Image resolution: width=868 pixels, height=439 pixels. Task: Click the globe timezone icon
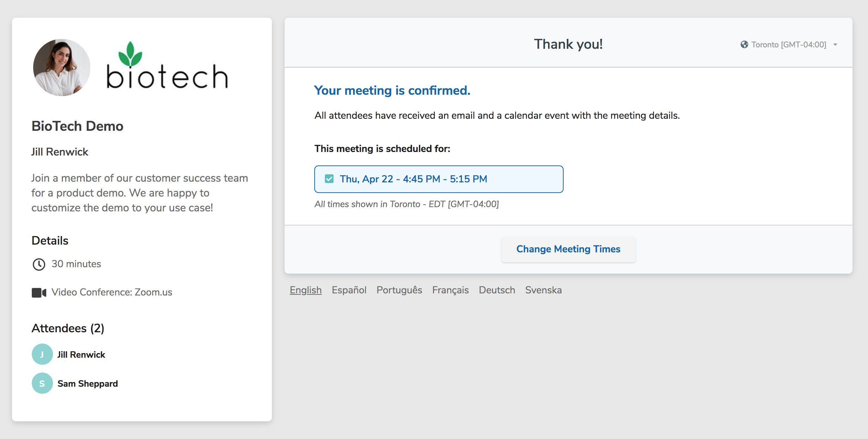tap(744, 45)
